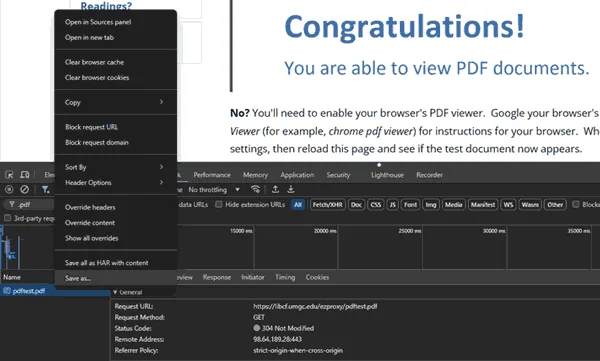This screenshot has height=361, width=600.
Task: Select the All filter type
Action: click(298, 205)
